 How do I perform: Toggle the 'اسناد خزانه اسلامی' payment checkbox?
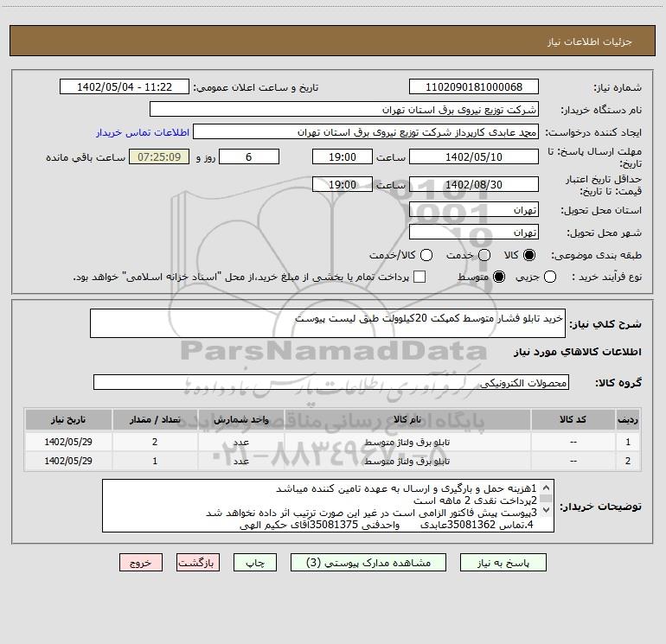(x=419, y=277)
